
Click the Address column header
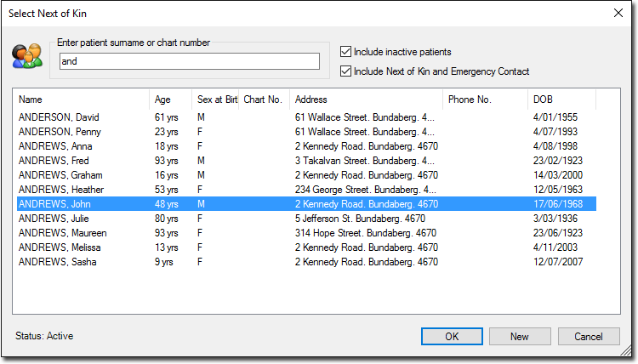366,100
